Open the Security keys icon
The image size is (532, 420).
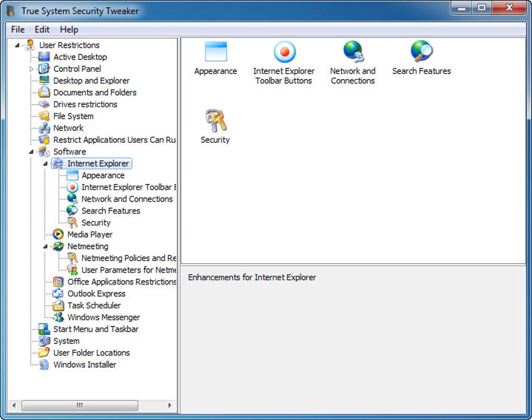coord(215,120)
